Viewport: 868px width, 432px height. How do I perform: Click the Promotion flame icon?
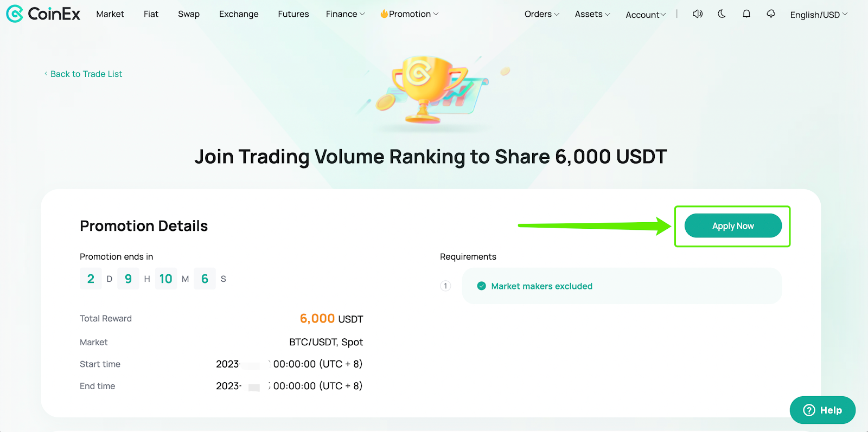[384, 14]
